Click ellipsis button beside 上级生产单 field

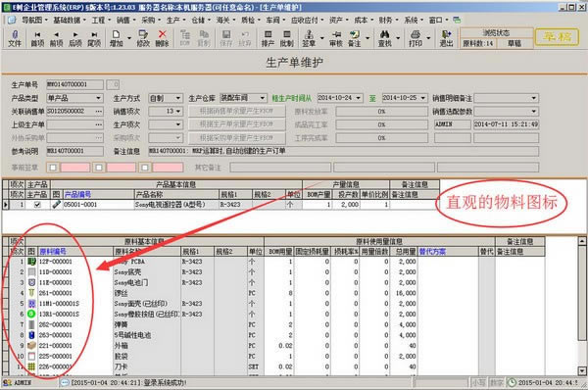99,124
